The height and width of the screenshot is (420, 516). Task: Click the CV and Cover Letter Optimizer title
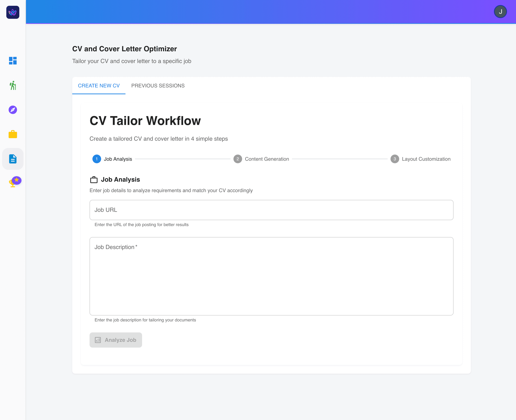point(125,49)
